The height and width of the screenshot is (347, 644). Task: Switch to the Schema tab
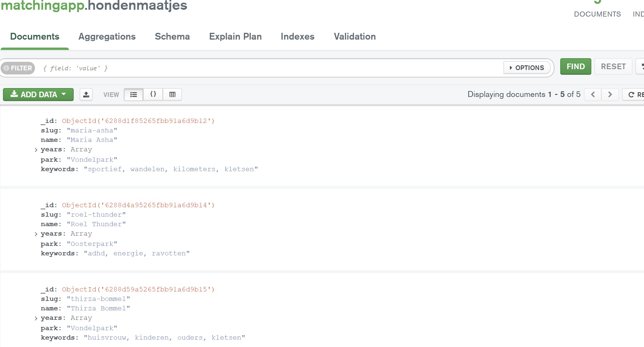click(x=172, y=36)
